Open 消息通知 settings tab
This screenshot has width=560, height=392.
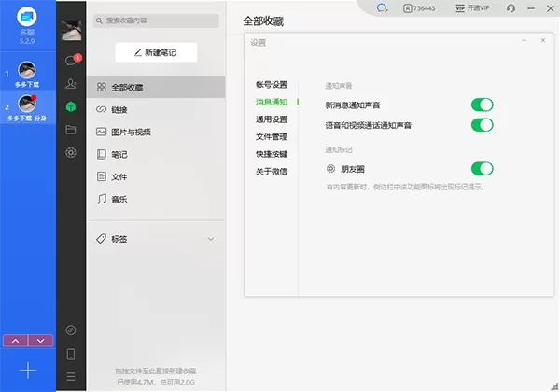272,102
